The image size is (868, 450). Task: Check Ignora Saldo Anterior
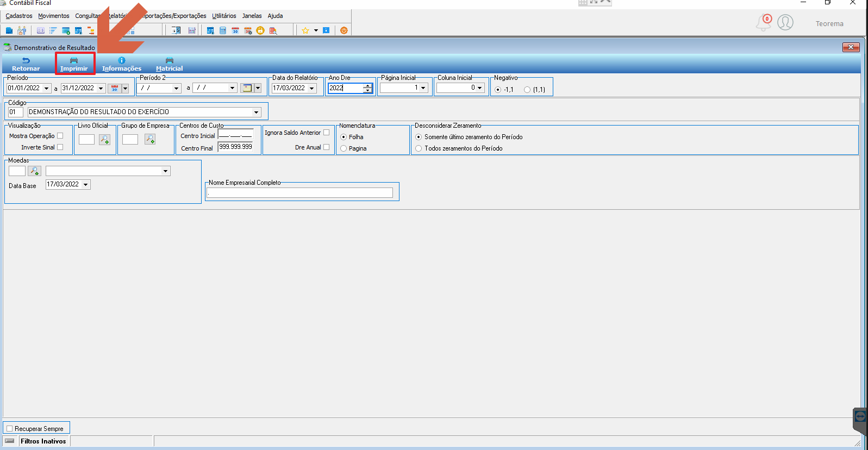click(327, 133)
